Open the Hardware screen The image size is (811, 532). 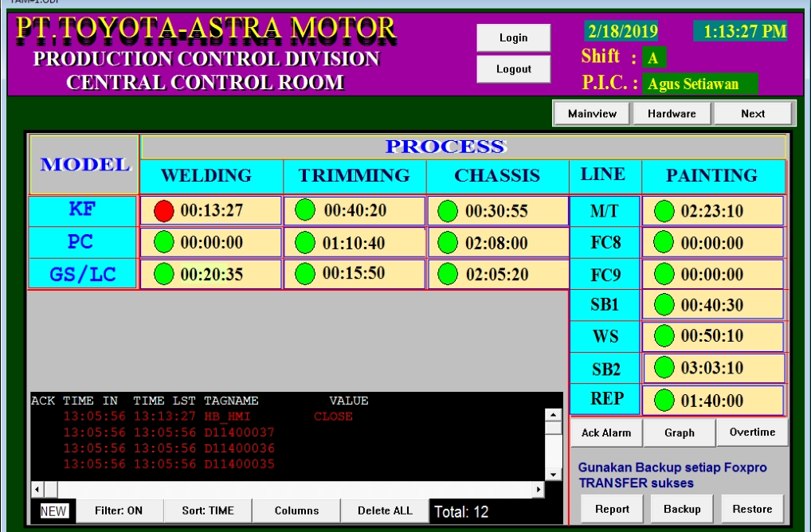[672, 114]
